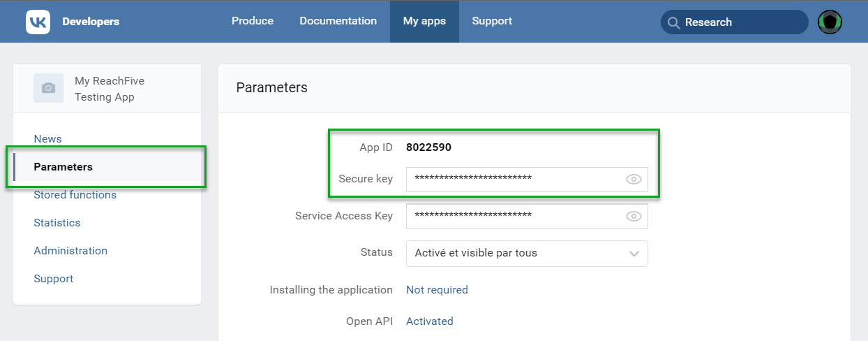Go to Developers home link
Screen dimensions: 868x341
click(x=91, y=22)
